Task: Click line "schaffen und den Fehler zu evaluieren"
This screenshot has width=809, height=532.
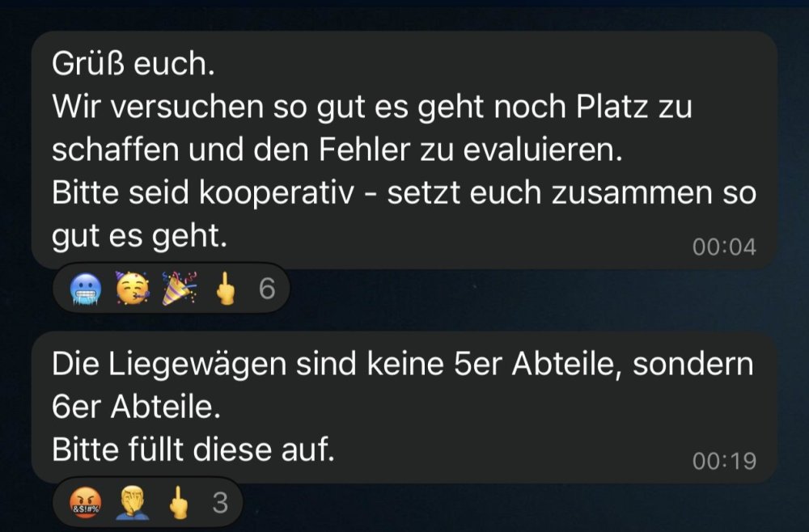Action: [x=337, y=150]
